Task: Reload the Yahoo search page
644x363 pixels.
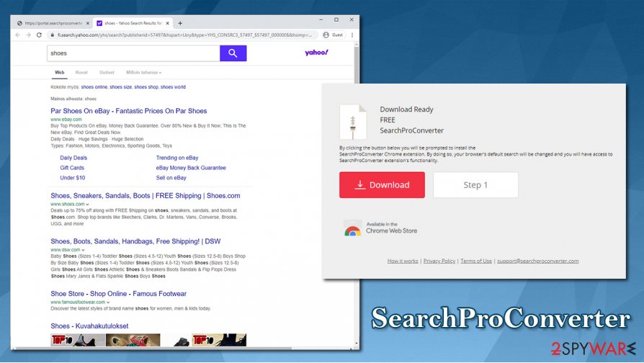Action: 39,35
